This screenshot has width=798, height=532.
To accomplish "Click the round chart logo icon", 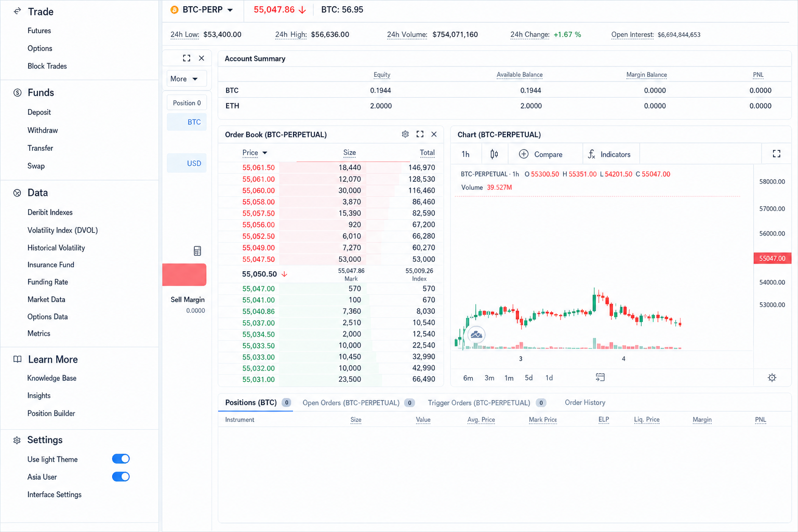I will point(476,335).
